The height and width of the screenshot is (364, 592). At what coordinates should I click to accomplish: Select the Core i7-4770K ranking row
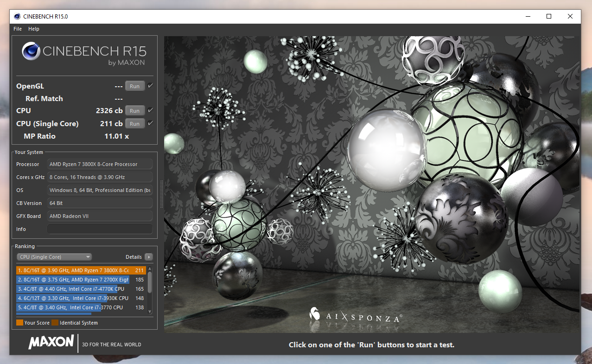[x=81, y=289]
